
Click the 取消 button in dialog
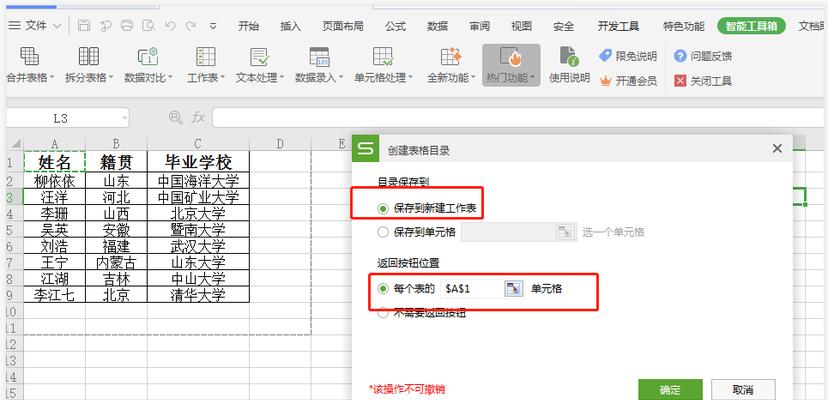click(x=743, y=390)
